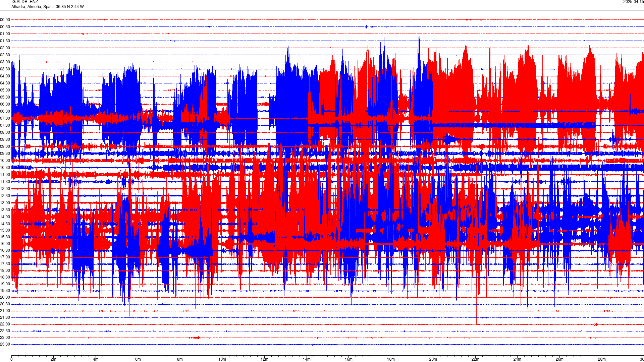Select the 04:00 time row label

click(x=5, y=76)
